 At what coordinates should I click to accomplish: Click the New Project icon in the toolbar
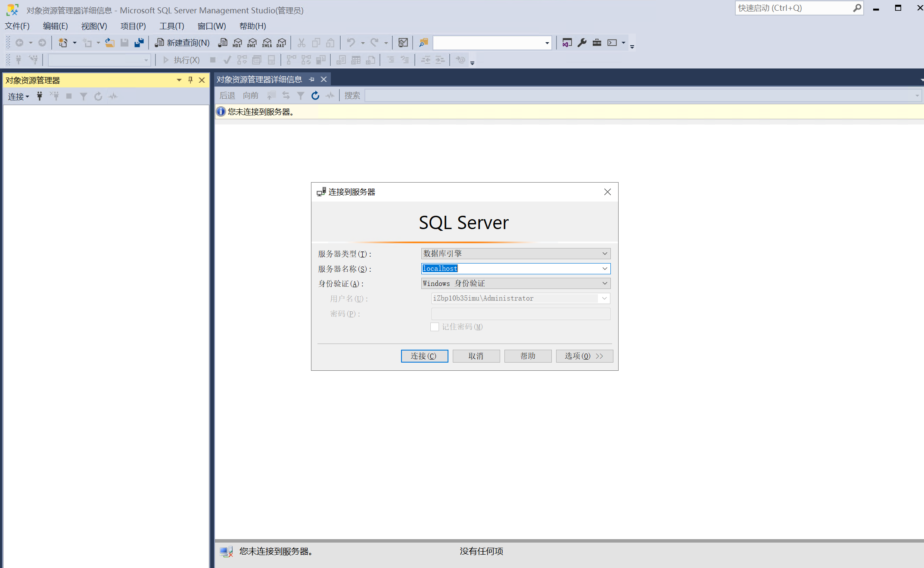[63, 43]
